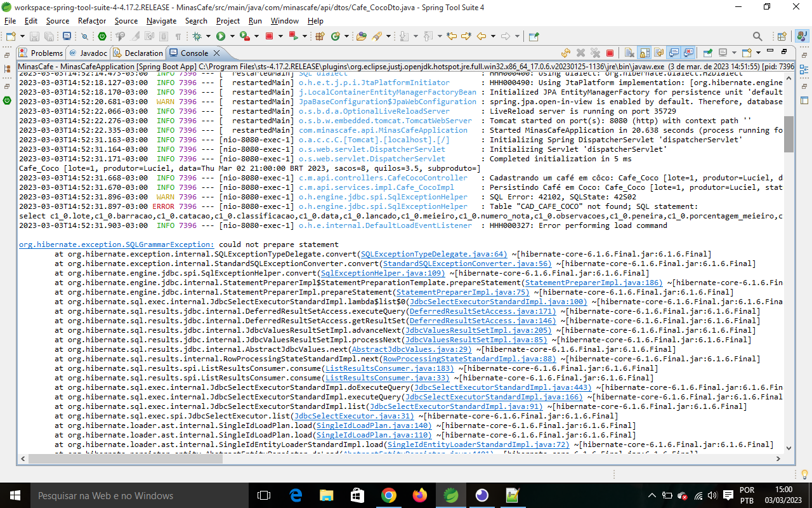
Task: Click the Relaunch icon in main toolbar
Action: point(293,36)
